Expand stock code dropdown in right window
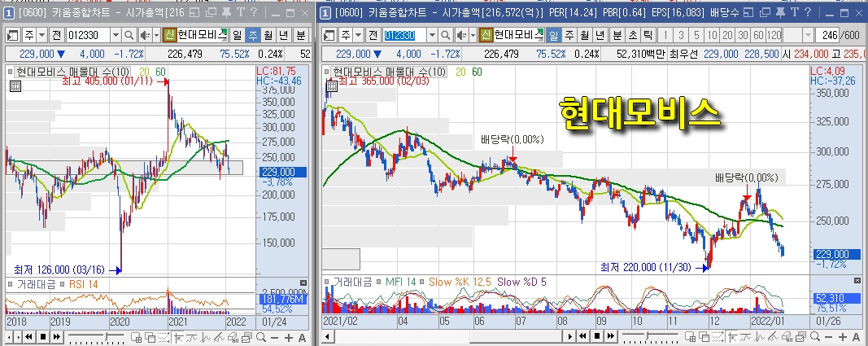This screenshot has width=868, height=346. pyautogui.click(x=433, y=36)
